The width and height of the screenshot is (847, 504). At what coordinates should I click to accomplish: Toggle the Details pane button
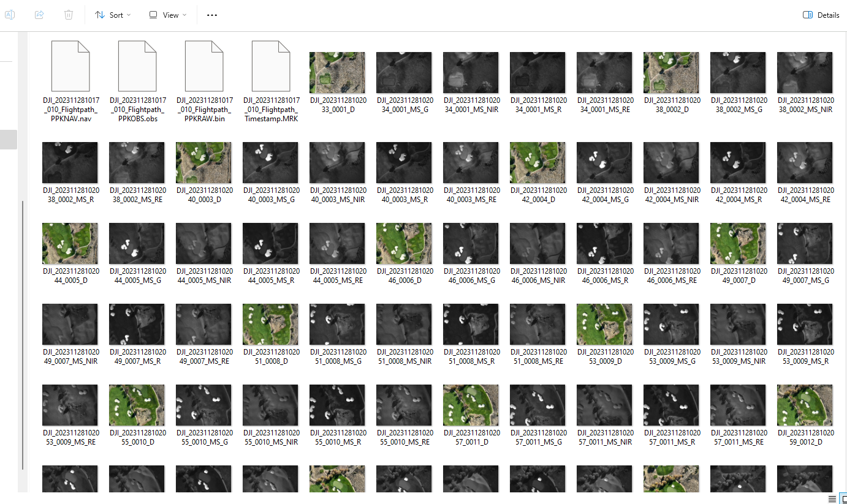[821, 15]
